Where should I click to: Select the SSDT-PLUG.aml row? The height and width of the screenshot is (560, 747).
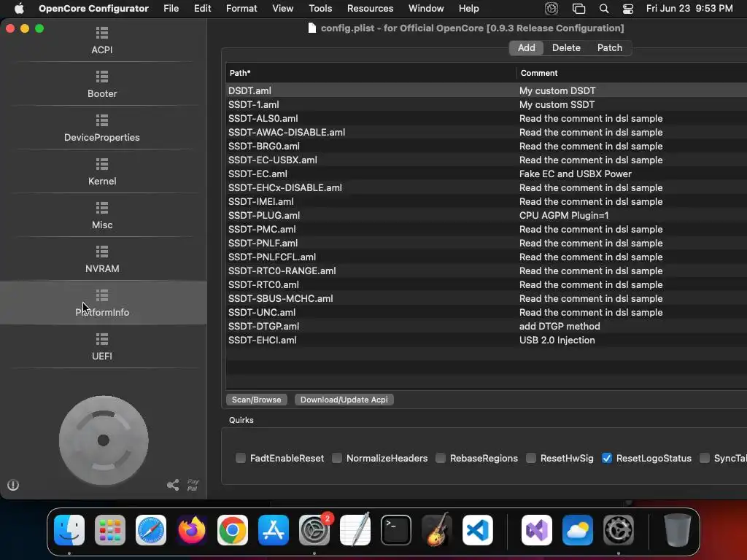[487, 215]
